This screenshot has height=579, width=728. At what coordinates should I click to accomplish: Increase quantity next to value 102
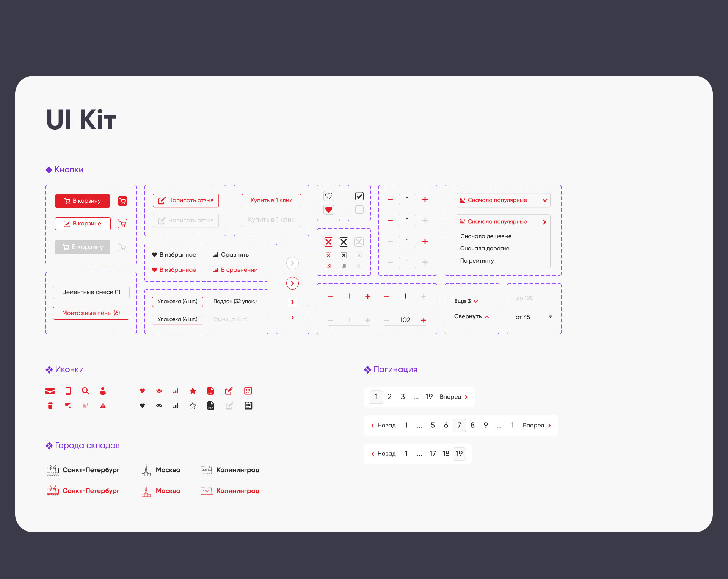tap(424, 320)
